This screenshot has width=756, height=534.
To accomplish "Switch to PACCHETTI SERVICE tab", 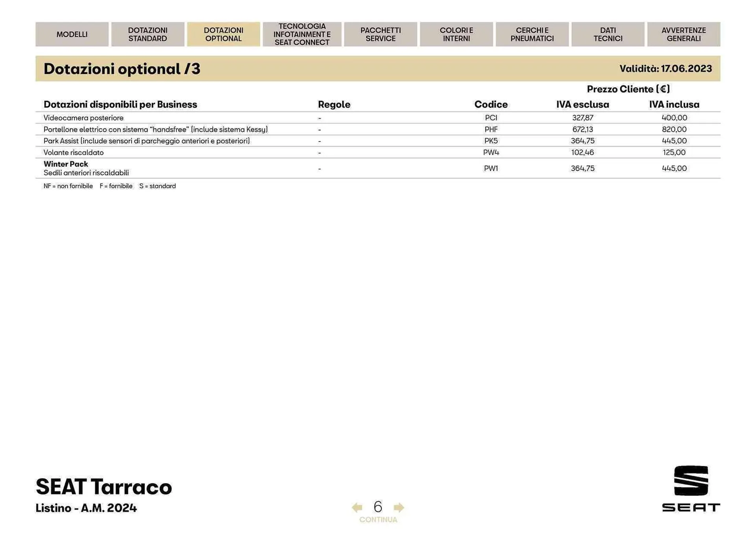I will (x=380, y=34).
